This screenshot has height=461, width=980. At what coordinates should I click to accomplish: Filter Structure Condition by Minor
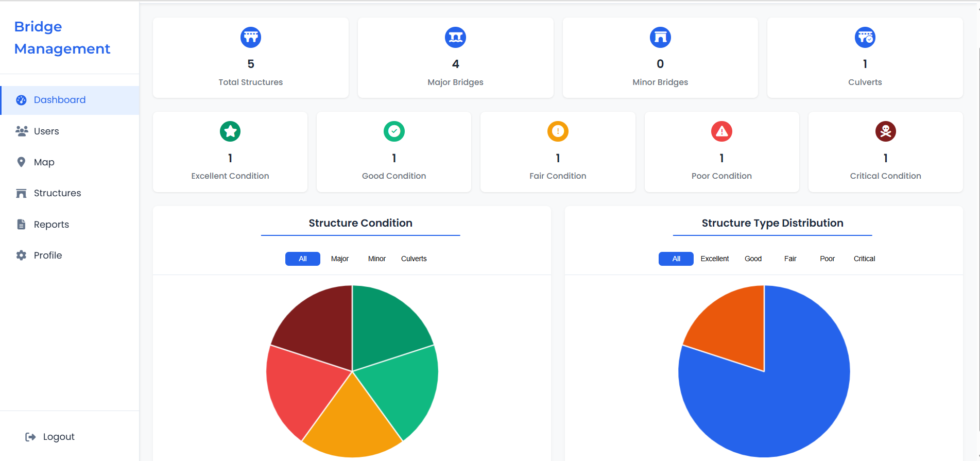coord(377,259)
